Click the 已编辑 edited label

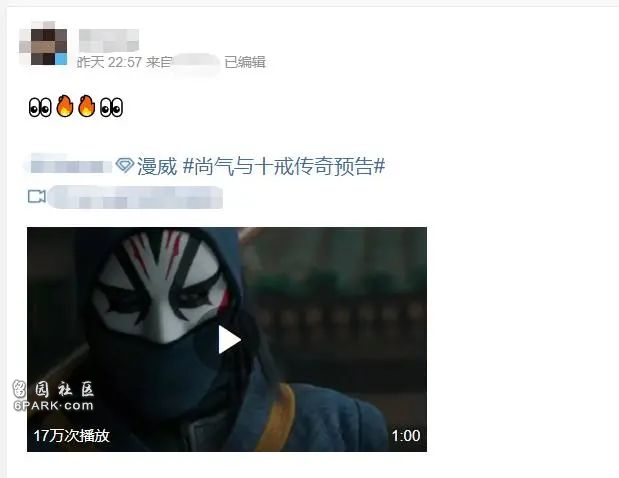coord(245,62)
